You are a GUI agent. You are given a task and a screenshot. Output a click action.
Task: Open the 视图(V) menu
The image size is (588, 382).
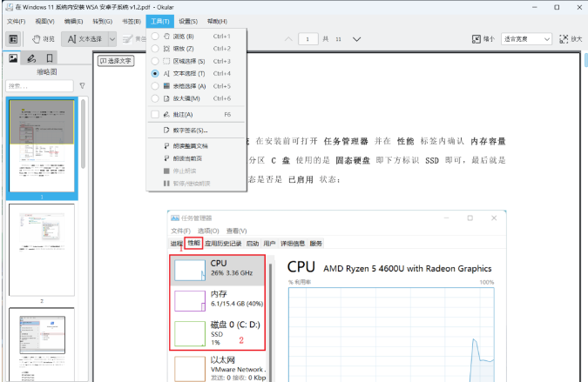[45, 22]
